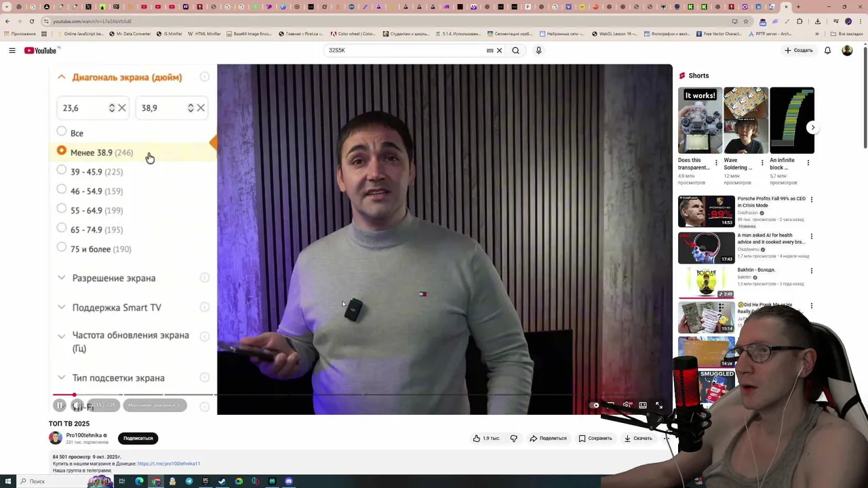Go back in browser history
Viewport: 868px width, 488px height.
pos(7,21)
